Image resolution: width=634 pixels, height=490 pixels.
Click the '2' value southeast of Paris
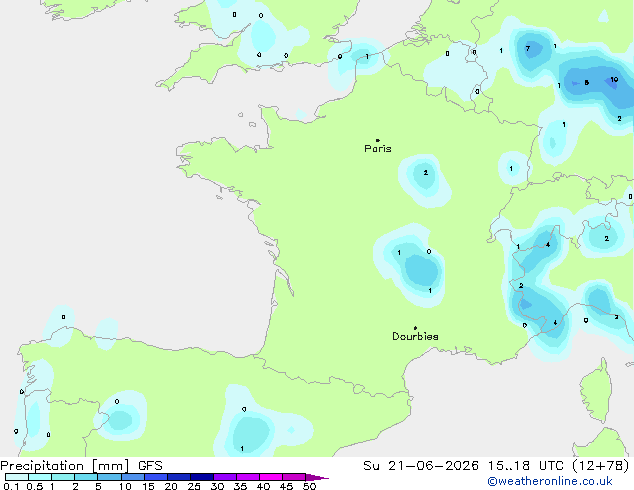[x=425, y=173]
